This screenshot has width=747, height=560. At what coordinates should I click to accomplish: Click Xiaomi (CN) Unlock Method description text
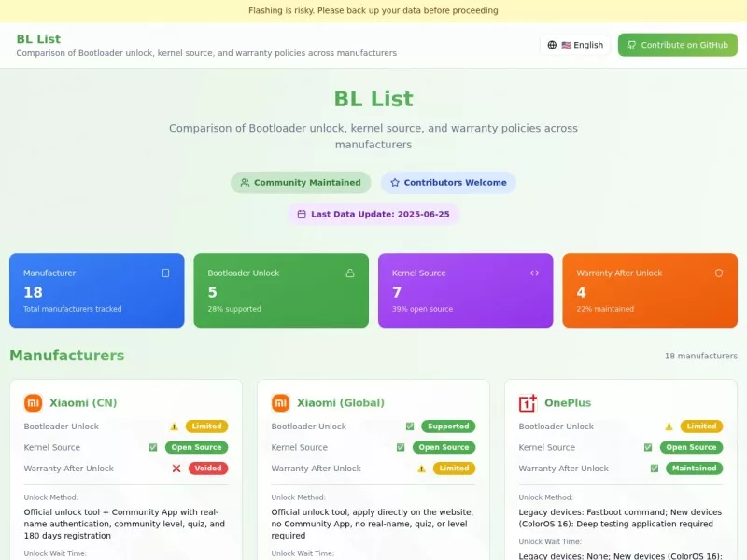tap(124, 524)
